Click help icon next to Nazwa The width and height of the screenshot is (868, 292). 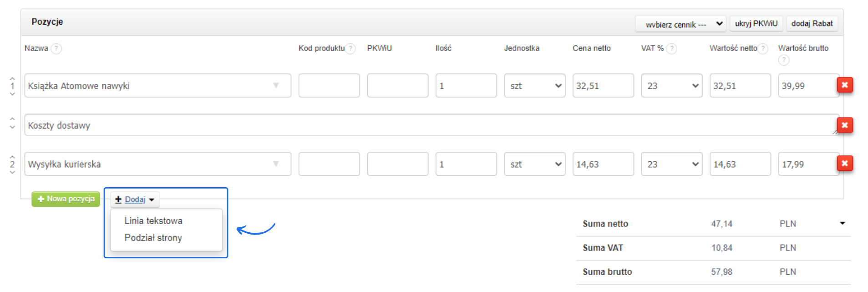pos(56,48)
